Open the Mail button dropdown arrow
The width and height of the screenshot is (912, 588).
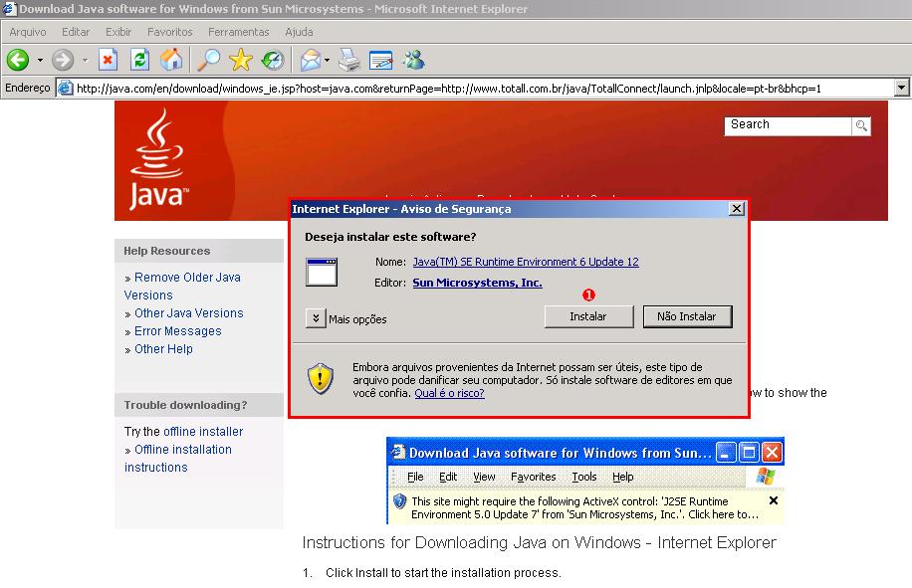(327, 61)
